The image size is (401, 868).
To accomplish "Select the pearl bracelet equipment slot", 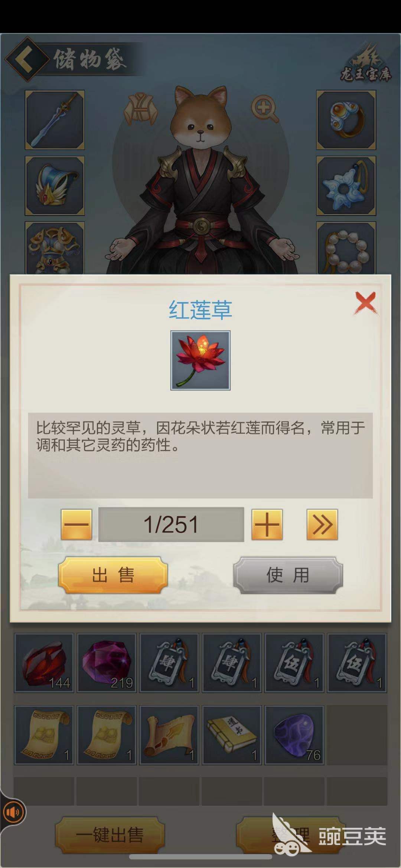I will pos(346,248).
